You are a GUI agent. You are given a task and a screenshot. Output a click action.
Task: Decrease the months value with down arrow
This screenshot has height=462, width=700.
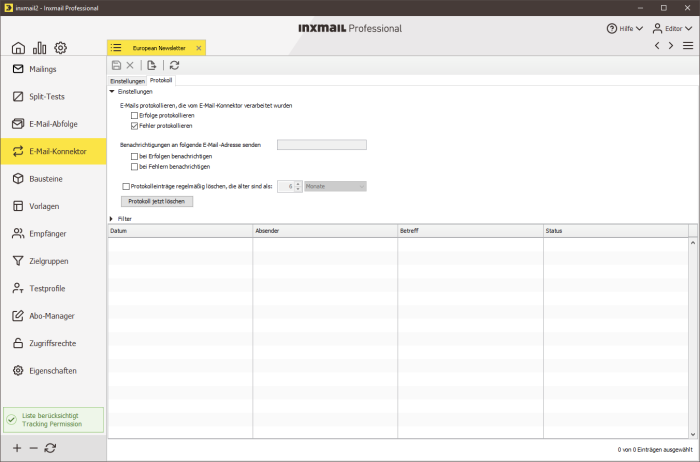pos(298,189)
